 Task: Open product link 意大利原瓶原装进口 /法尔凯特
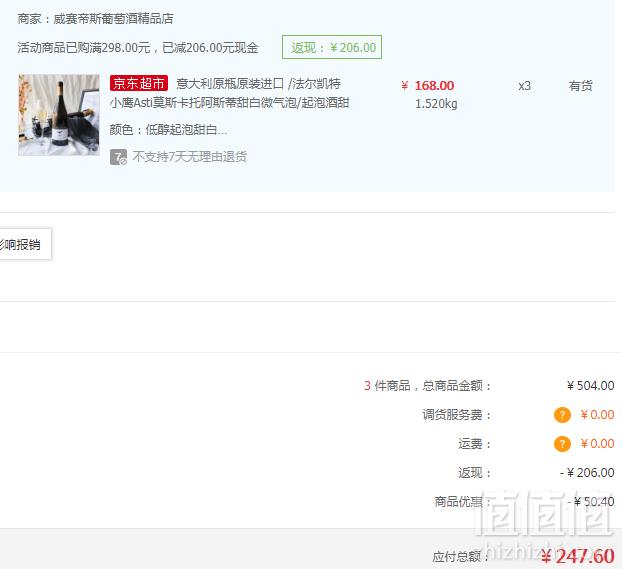(x=258, y=84)
